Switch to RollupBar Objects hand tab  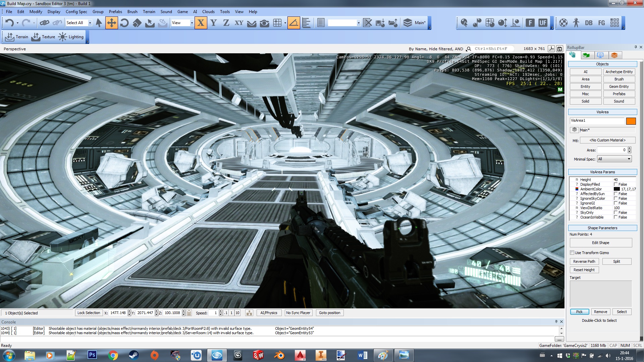573,55
